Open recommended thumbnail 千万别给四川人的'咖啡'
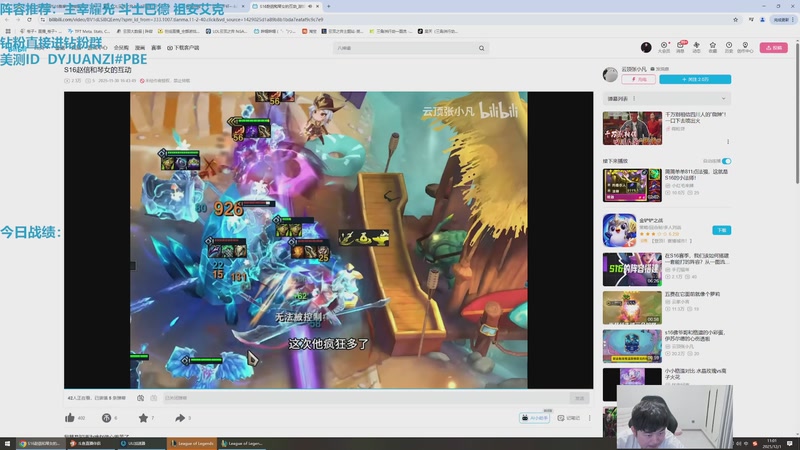 pos(632,128)
